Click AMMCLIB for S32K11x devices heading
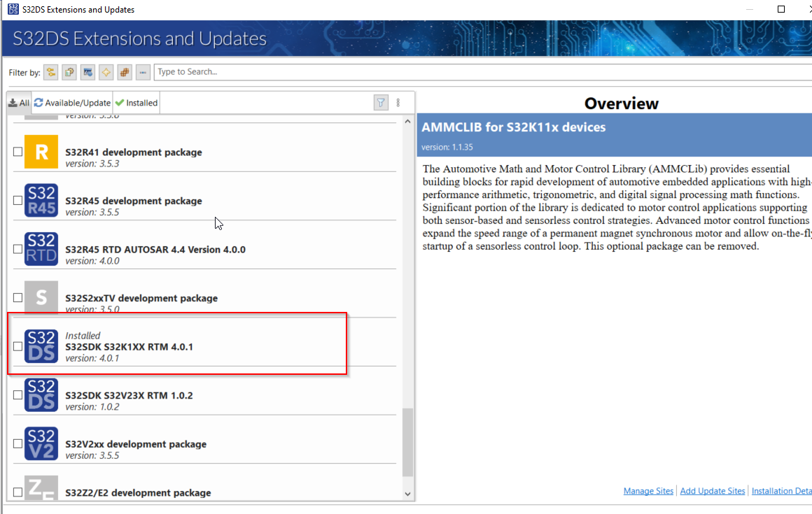Image resolution: width=812 pixels, height=514 pixels. pyautogui.click(x=513, y=127)
